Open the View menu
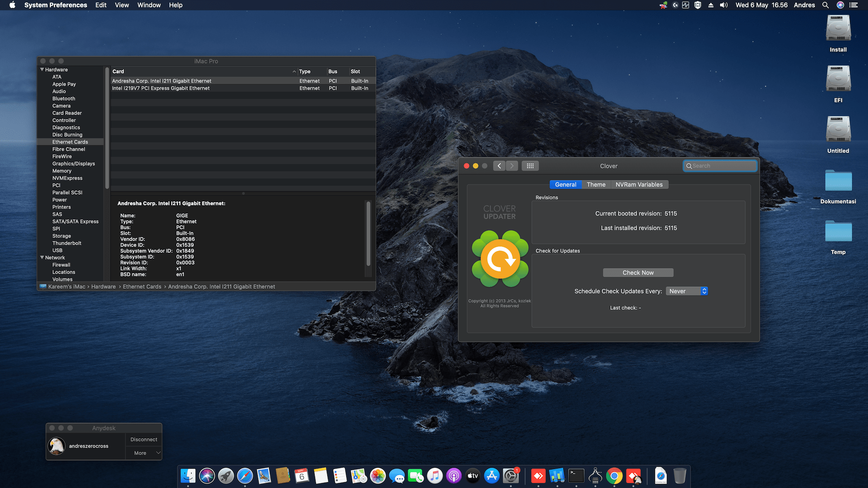Viewport: 868px width, 488px height. tap(122, 5)
